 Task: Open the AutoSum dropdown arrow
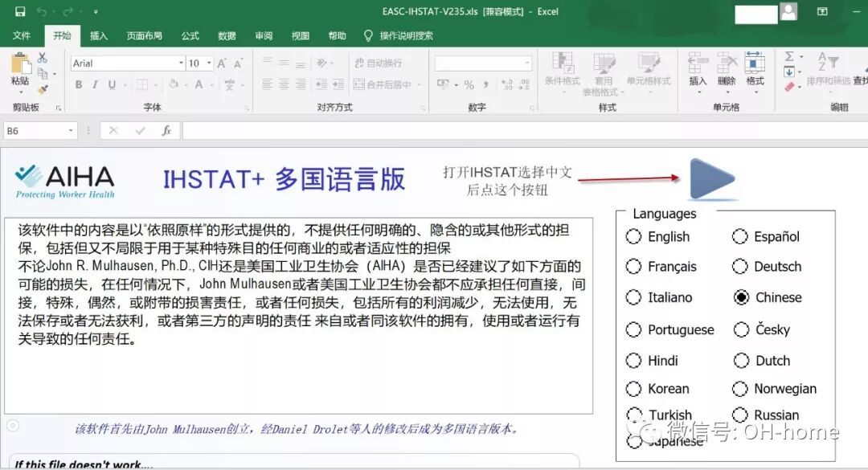(801, 56)
